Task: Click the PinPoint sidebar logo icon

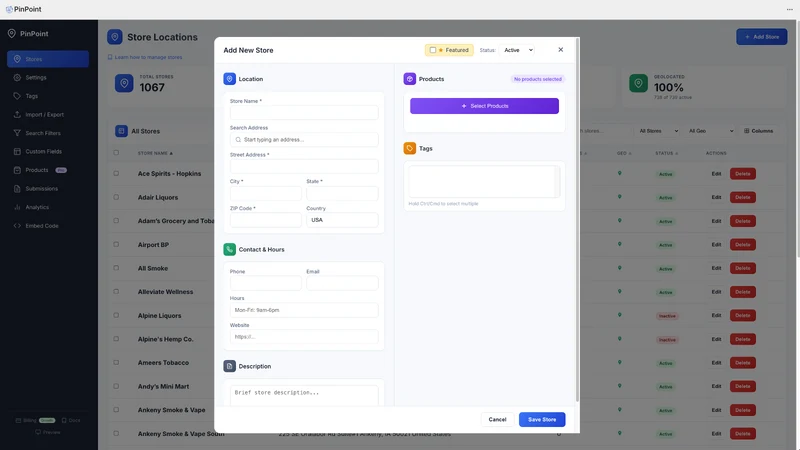Action: point(12,34)
